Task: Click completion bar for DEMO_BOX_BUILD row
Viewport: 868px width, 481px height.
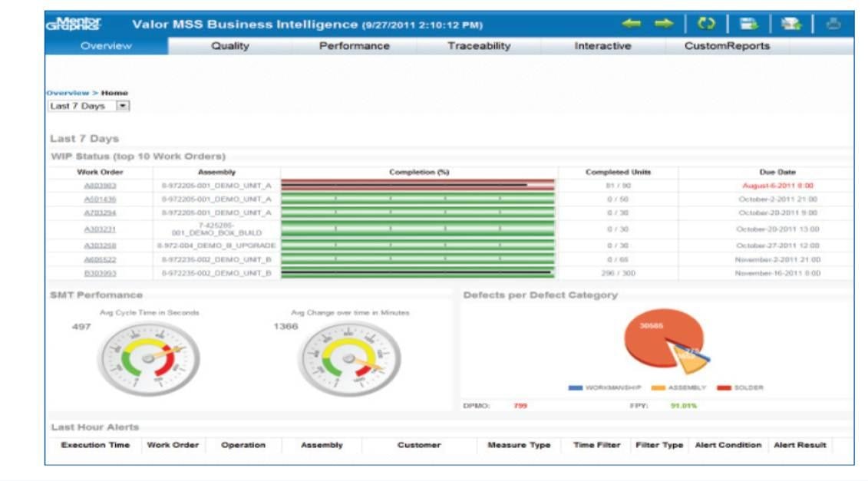Action: [x=417, y=229]
